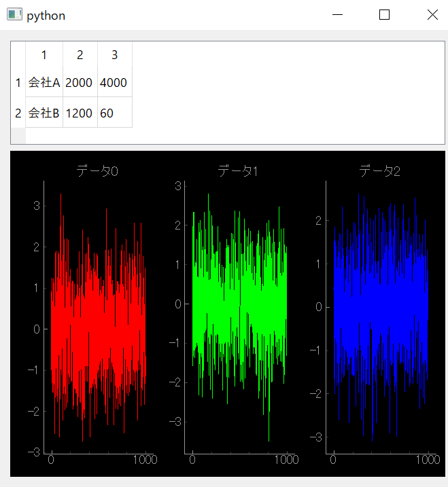Select column header 2 in table
448x487 pixels.
pyautogui.click(x=80, y=54)
